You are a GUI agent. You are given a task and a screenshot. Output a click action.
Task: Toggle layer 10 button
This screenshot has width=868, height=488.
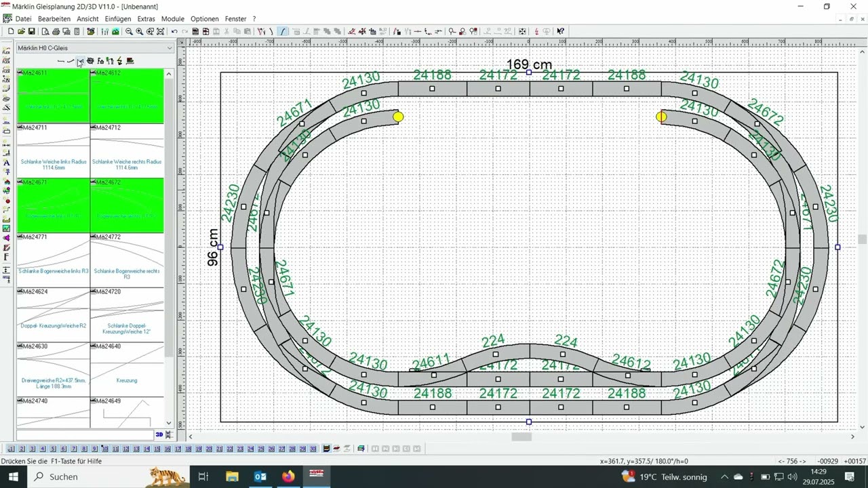(105, 449)
